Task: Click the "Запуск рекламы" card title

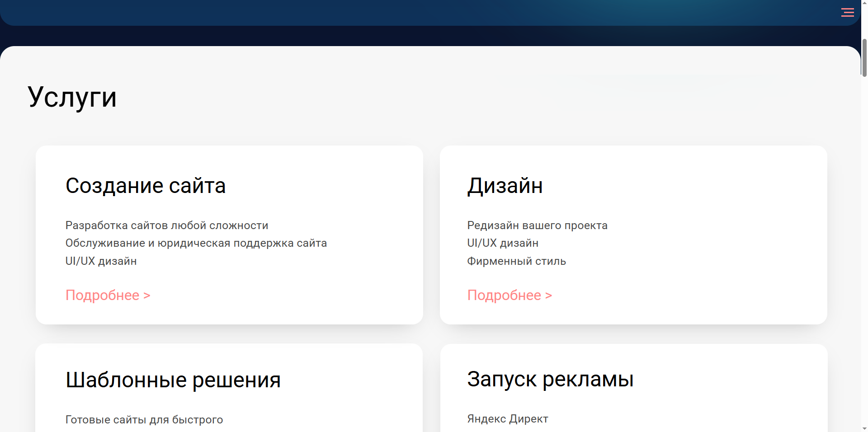Action: coord(550,379)
